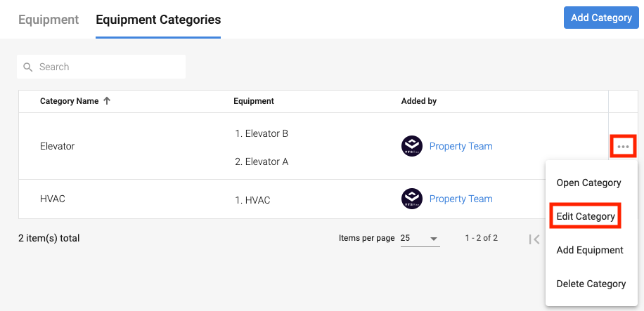Open Property Team link in HVAC row

(x=461, y=199)
